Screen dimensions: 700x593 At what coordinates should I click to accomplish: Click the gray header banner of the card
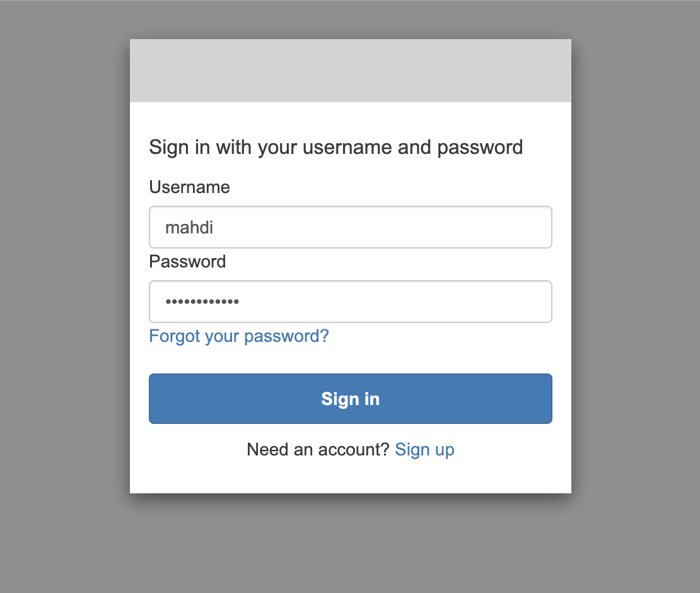pyautogui.click(x=350, y=70)
